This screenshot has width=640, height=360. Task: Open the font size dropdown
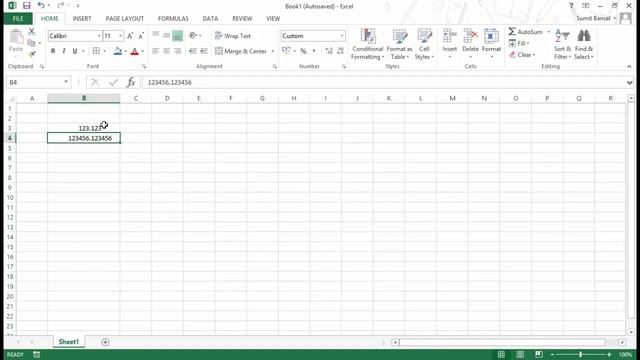coord(120,36)
